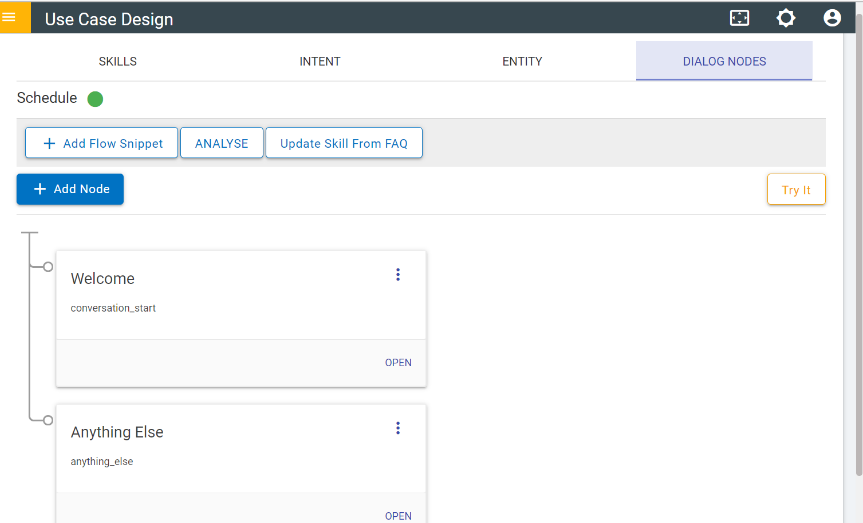Open the settings gear icon
This screenshot has width=863, height=523.
click(x=786, y=18)
